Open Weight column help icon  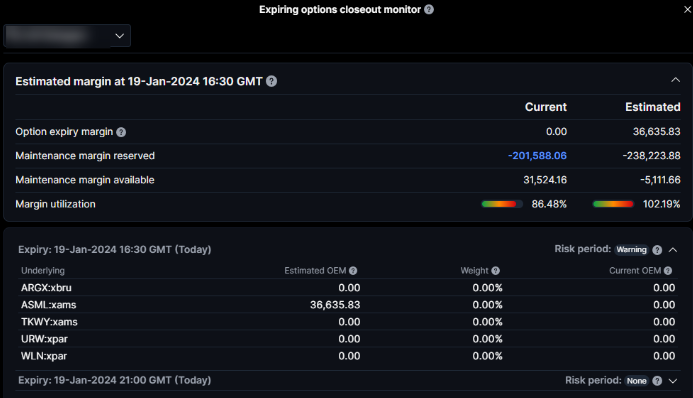[x=495, y=271]
